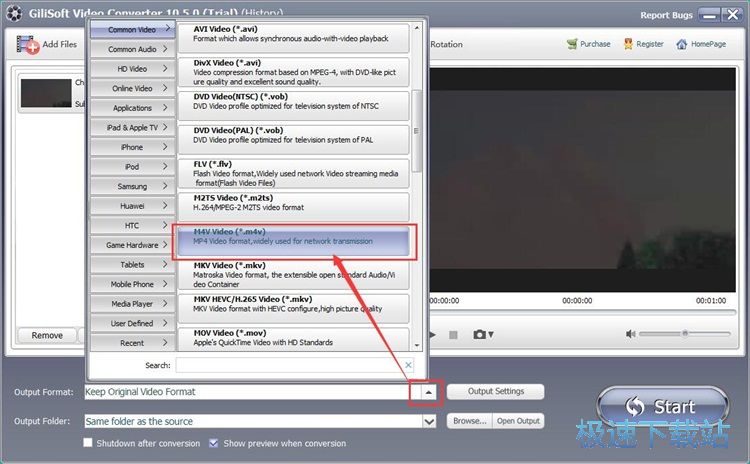Open the HomePage house icon
750x464 pixels.
[x=682, y=44]
